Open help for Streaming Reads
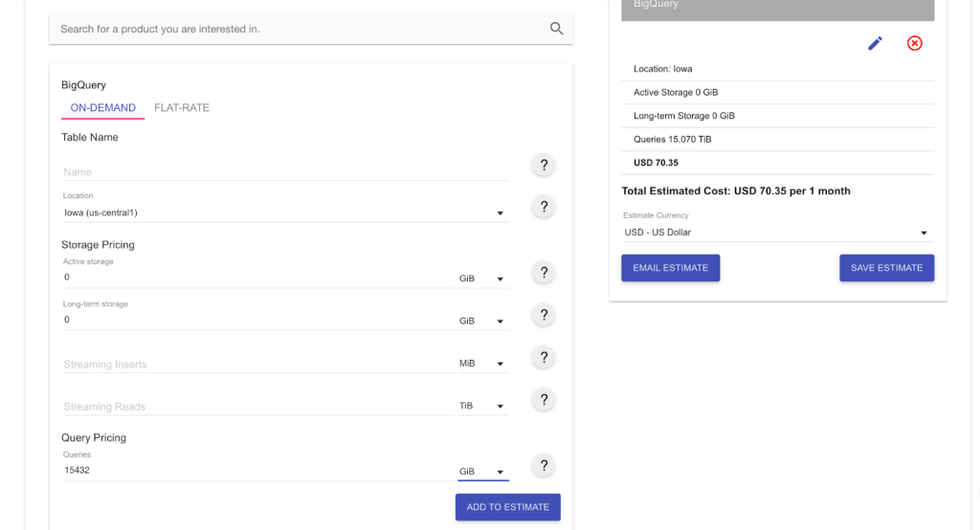The height and width of the screenshot is (530, 980). (544, 400)
